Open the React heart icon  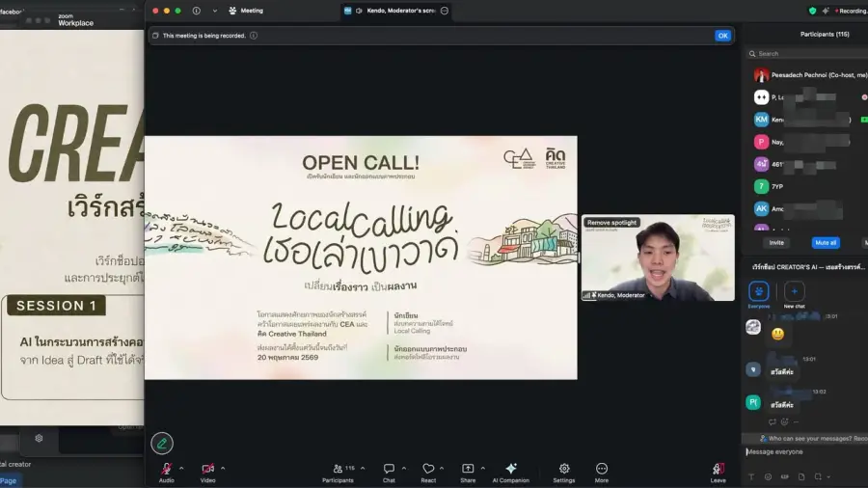428,469
